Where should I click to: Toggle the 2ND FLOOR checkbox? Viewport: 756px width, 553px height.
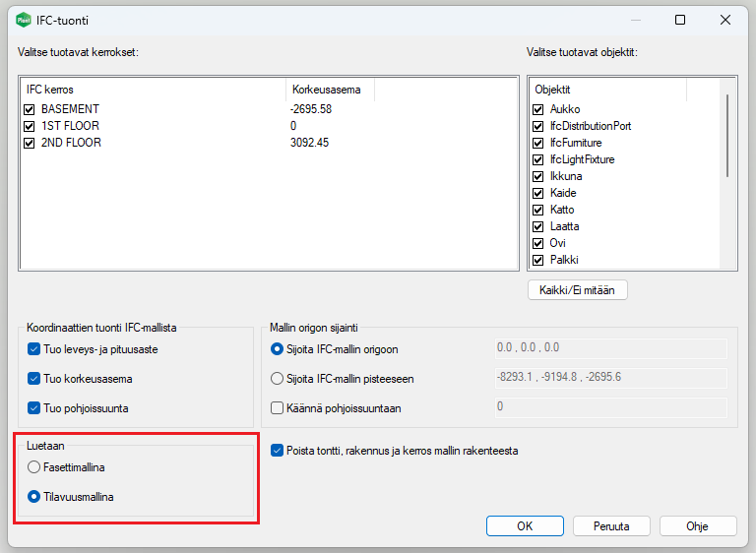pyautogui.click(x=30, y=143)
